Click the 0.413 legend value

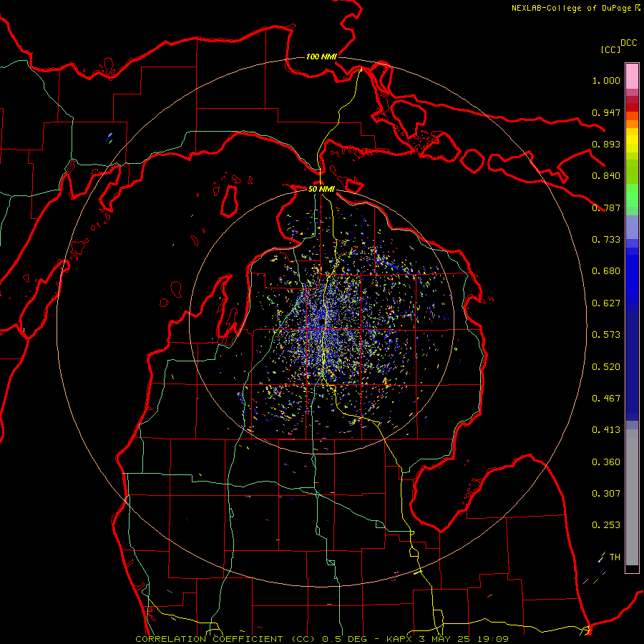pos(606,430)
